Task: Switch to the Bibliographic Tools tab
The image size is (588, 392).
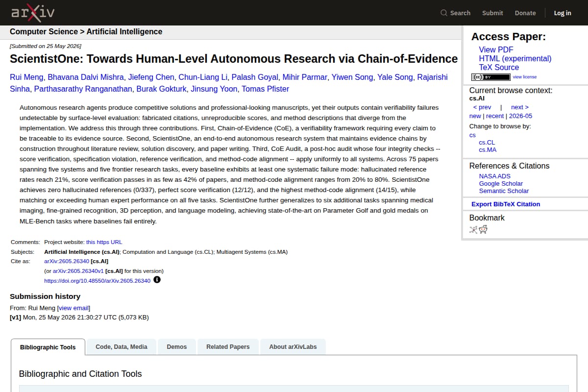Action: 48,347
